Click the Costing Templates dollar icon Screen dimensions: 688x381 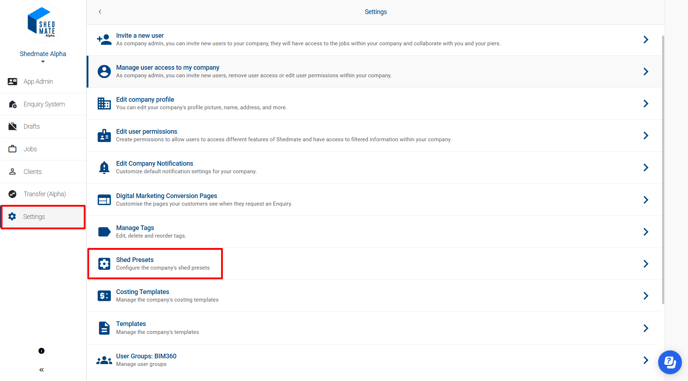click(104, 296)
